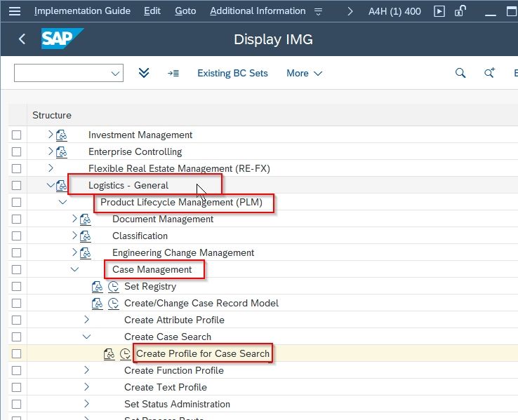Check the Set Registry row checkbox
The width and height of the screenshot is (518, 420).
(x=17, y=286)
